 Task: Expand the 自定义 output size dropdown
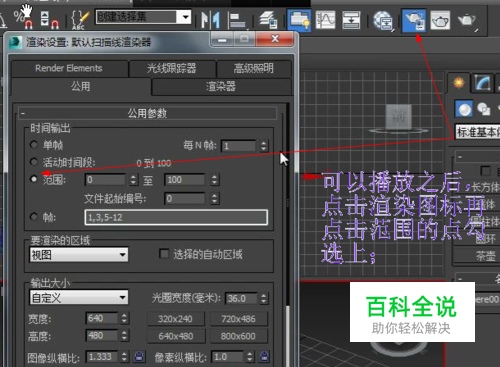coord(79,297)
